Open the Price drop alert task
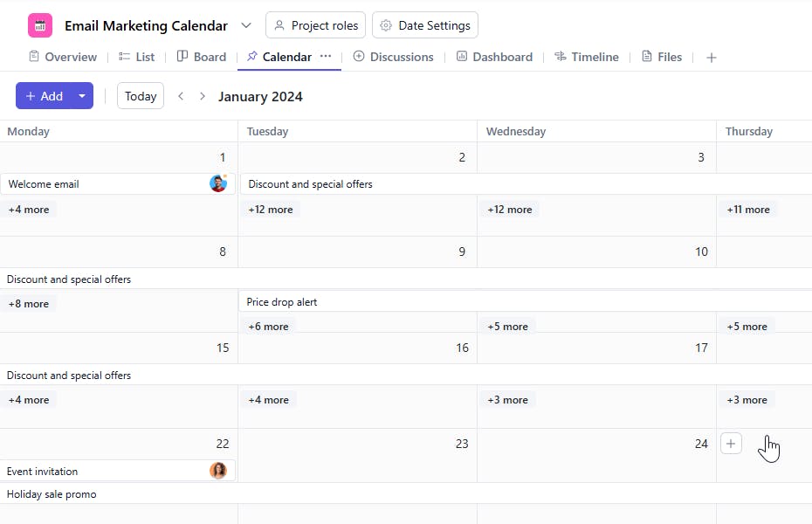812x524 pixels. 282,302
